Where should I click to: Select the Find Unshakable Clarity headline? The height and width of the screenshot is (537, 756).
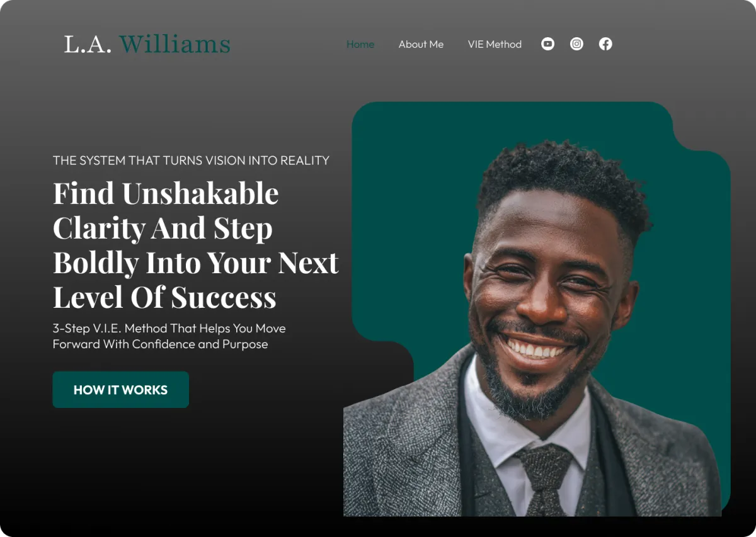click(x=196, y=245)
